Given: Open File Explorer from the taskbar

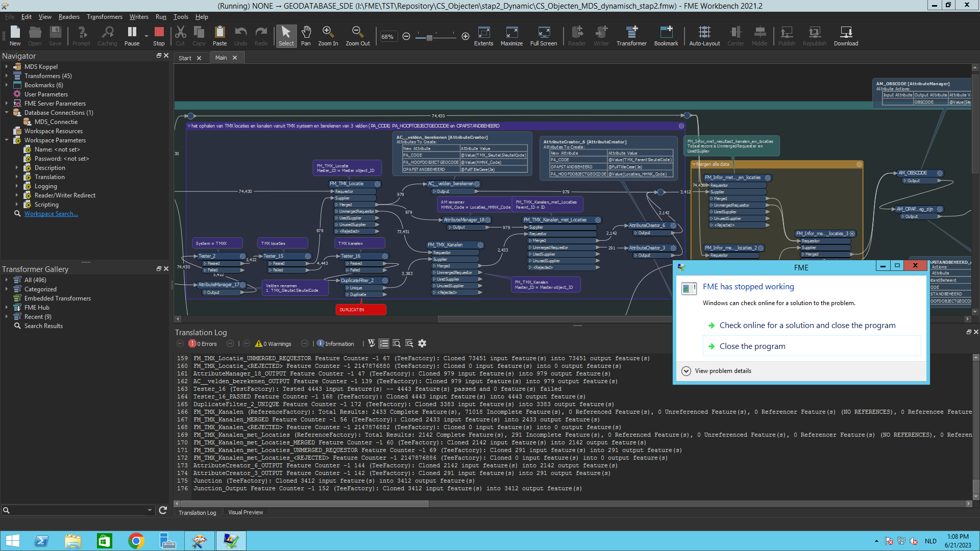Looking at the screenshot, I should [x=73, y=541].
